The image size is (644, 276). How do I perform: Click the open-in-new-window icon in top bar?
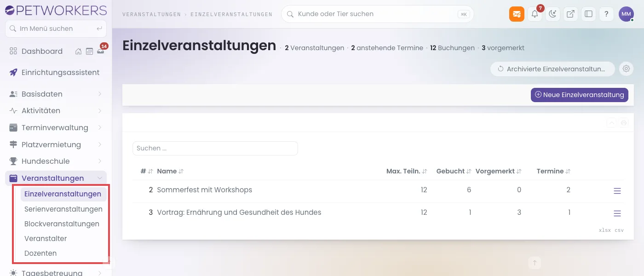click(570, 14)
